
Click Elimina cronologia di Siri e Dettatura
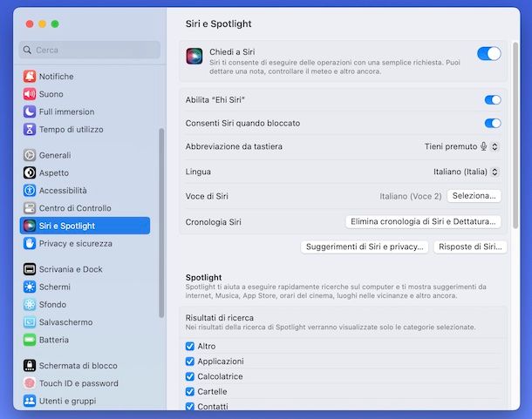point(423,222)
